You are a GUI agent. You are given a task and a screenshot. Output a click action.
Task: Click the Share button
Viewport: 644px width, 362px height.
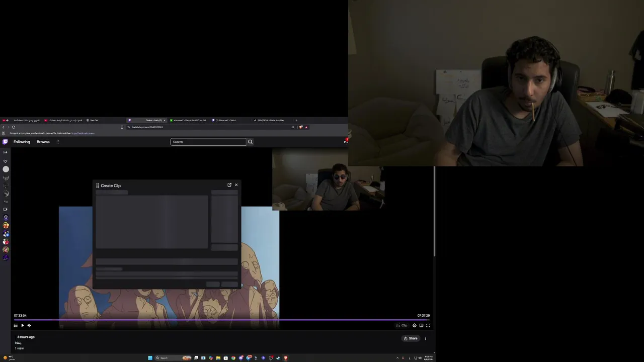click(x=411, y=338)
